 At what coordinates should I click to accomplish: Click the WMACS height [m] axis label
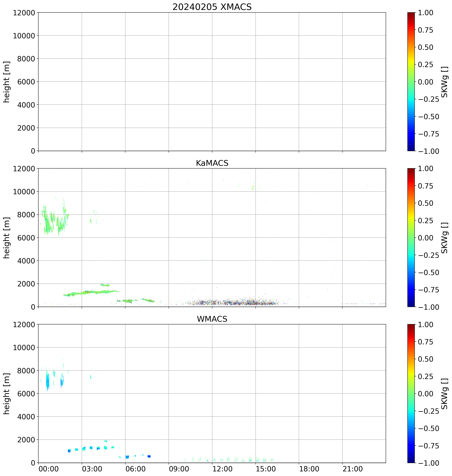coord(7,394)
